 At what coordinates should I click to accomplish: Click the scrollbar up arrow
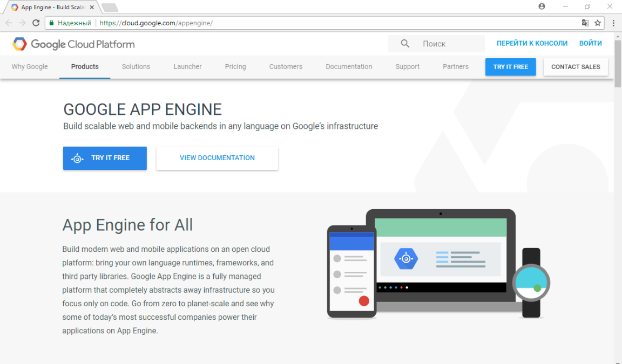point(618,36)
